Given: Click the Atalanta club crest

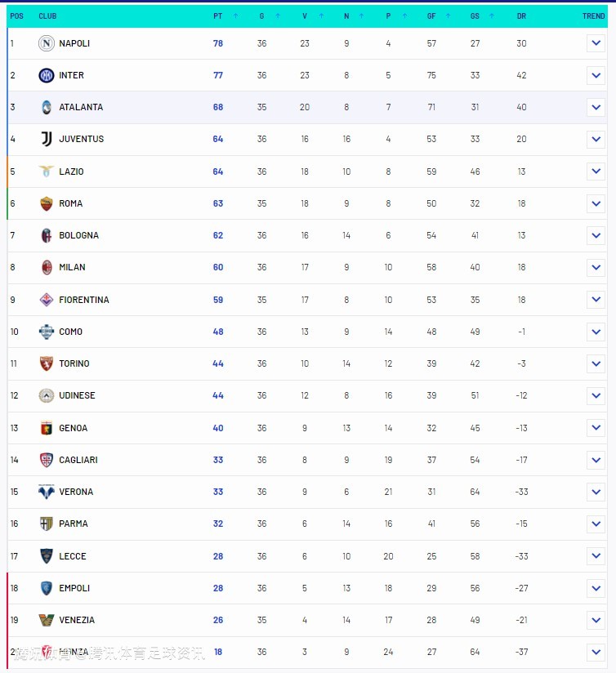Looking at the screenshot, I should [x=47, y=107].
